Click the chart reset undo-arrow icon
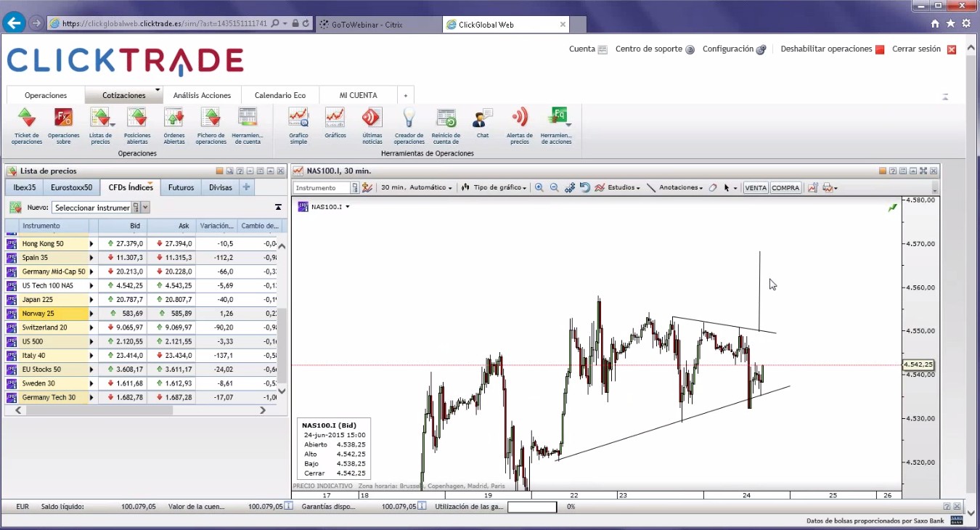980x530 pixels. (x=585, y=187)
